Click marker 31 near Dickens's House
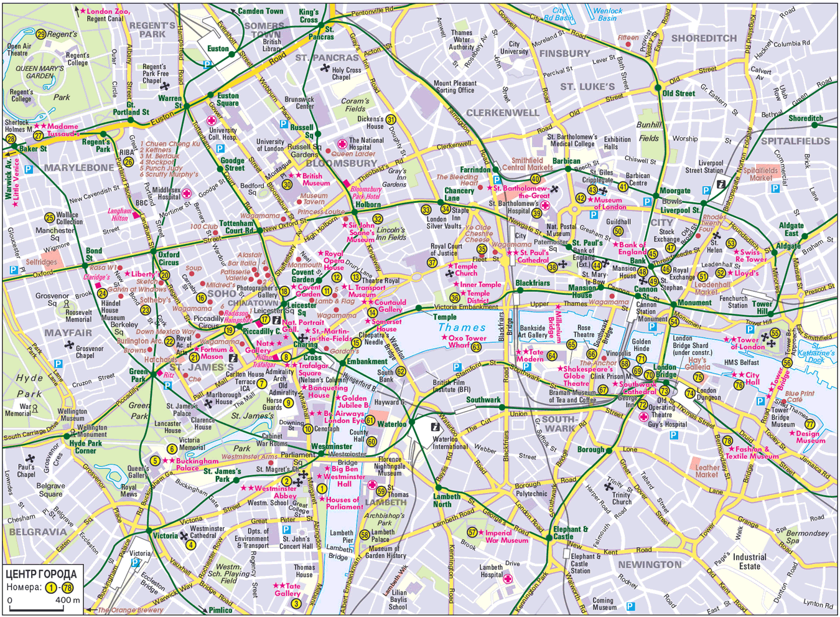 pos(391,120)
